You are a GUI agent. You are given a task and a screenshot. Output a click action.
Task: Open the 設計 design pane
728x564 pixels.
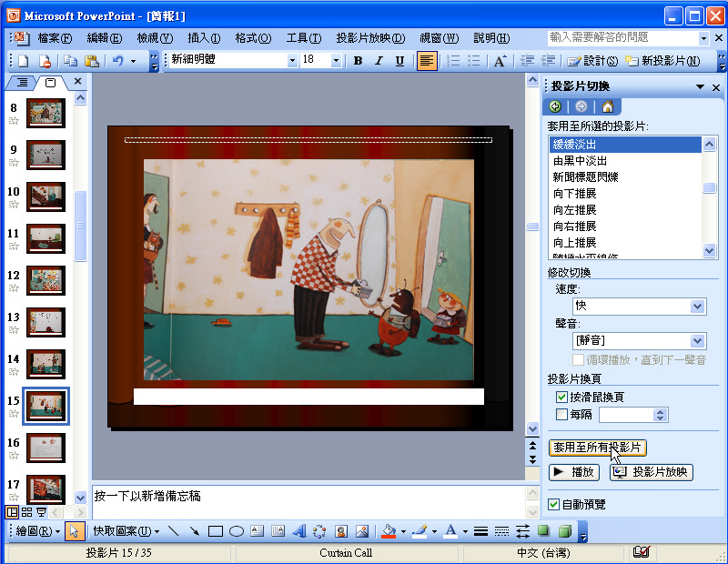593,61
